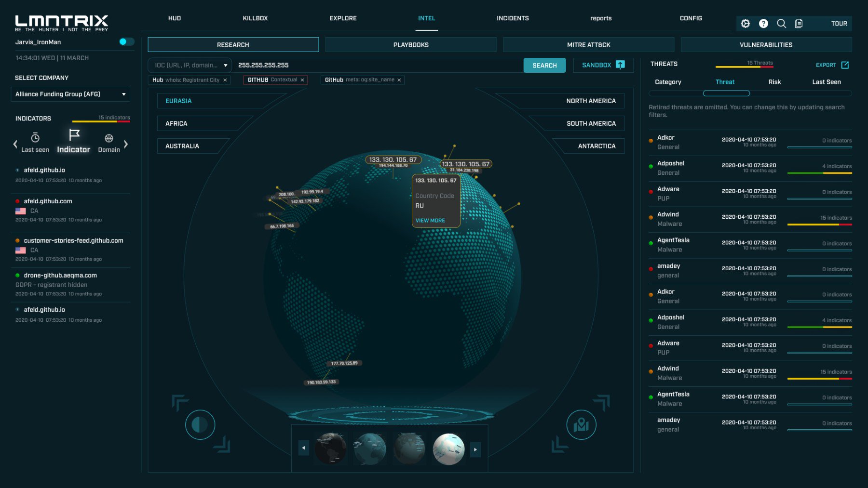Filter the globe to EURASIA
Image resolution: width=868 pixels, height=488 pixels.
coord(222,101)
